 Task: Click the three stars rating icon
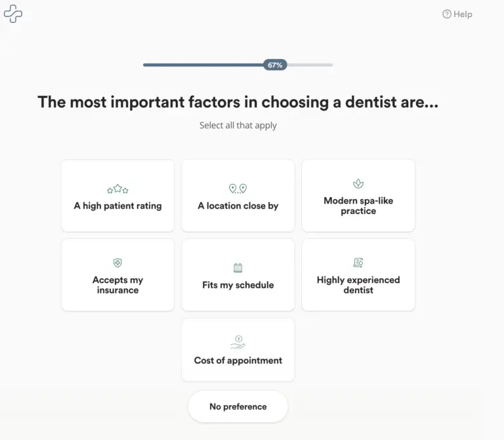[x=117, y=189]
